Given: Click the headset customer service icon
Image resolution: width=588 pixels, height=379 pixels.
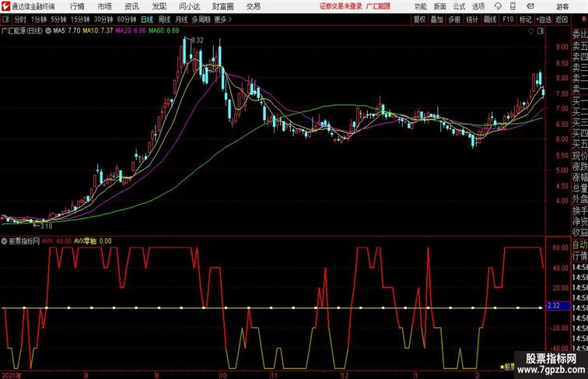Looking at the screenshot, I should tap(498, 6).
